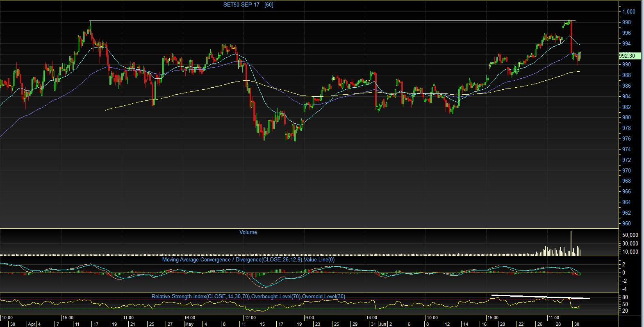Screen dimensions: 644x327
Task: Pick the 994 price axis label
Action: click(626, 43)
